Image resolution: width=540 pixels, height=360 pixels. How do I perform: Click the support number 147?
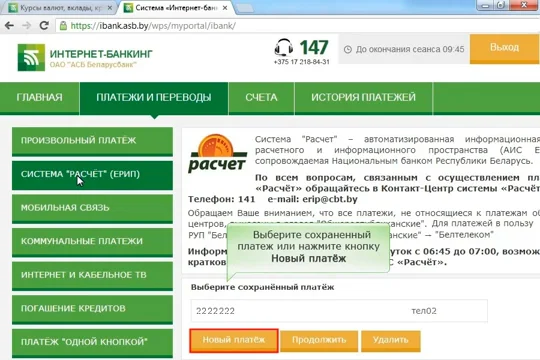(x=314, y=48)
